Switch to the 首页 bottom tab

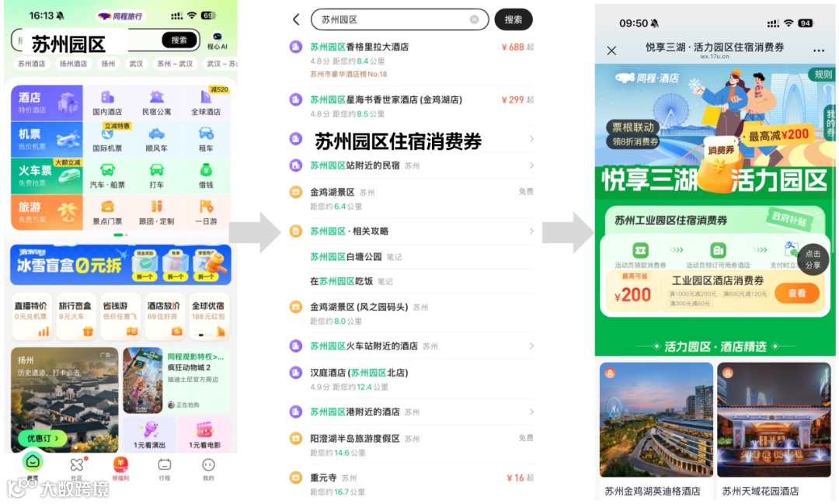(x=33, y=467)
